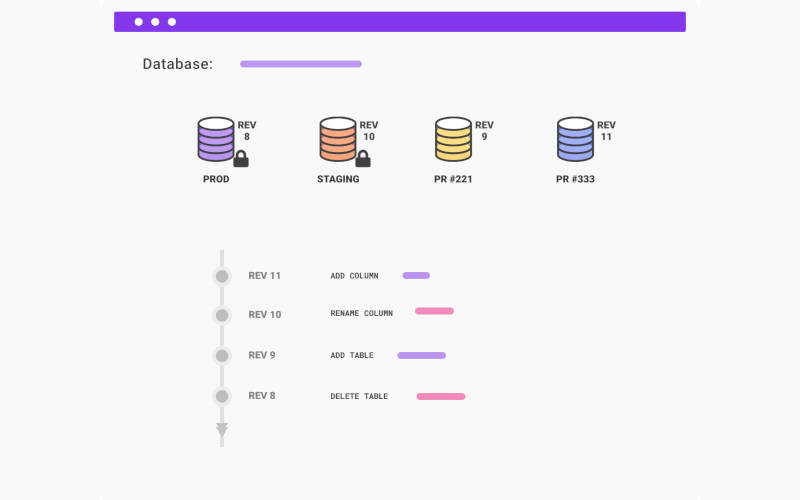Select the DELETE TABLE migration label
This screenshot has width=800, height=500.
tap(359, 397)
